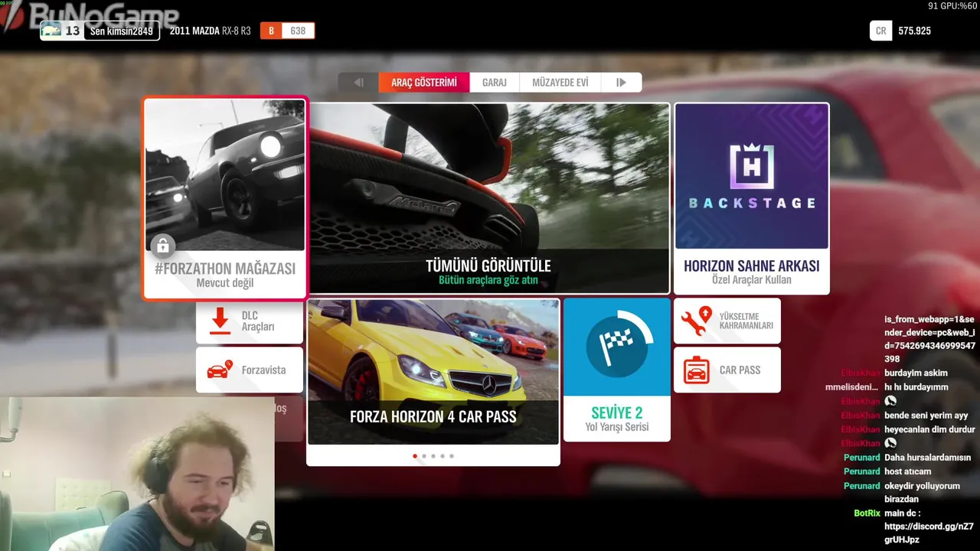The image size is (980, 551).
Task: Switch to the Garaj tab
Action: coord(495,83)
